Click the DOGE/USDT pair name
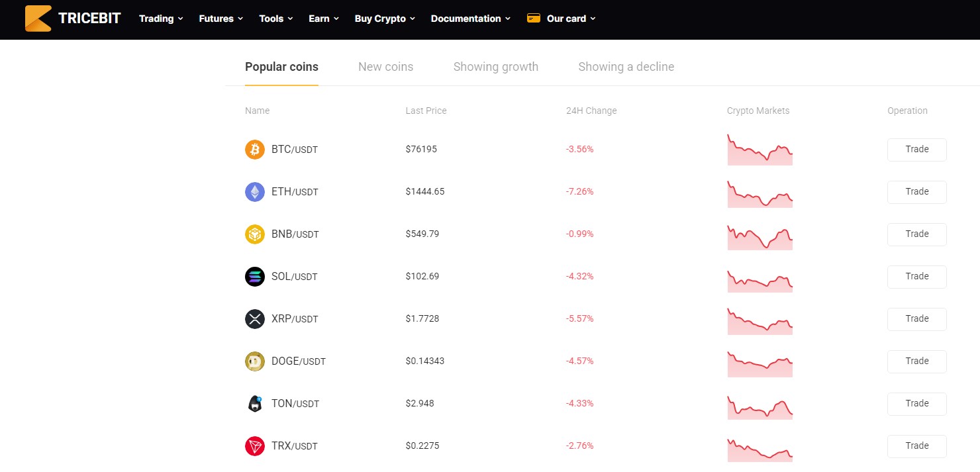 pyautogui.click(x=299, y=361)
